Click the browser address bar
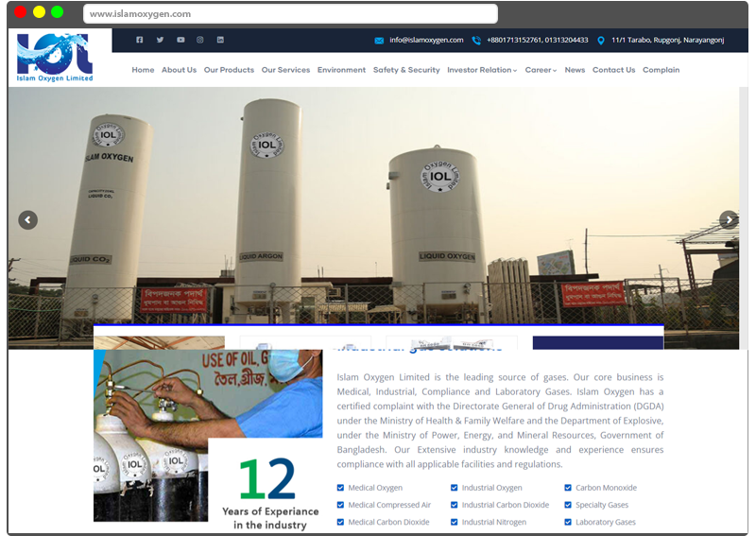The height and width of the screenshot is (536, 756). pyautogui.click(x=290, y=14)
